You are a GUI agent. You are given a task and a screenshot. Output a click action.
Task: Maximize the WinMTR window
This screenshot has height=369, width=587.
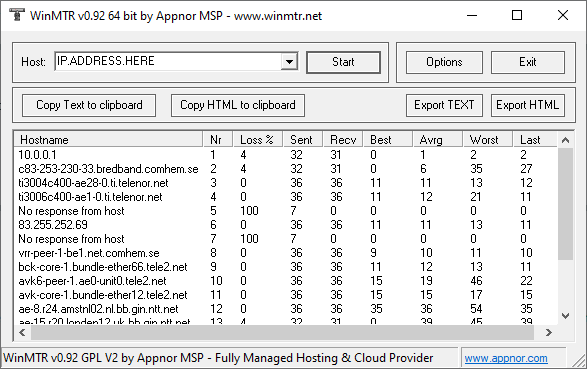517,15
